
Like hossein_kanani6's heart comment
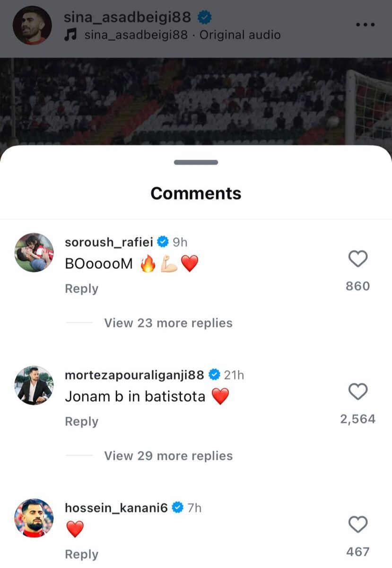[358, 524]
